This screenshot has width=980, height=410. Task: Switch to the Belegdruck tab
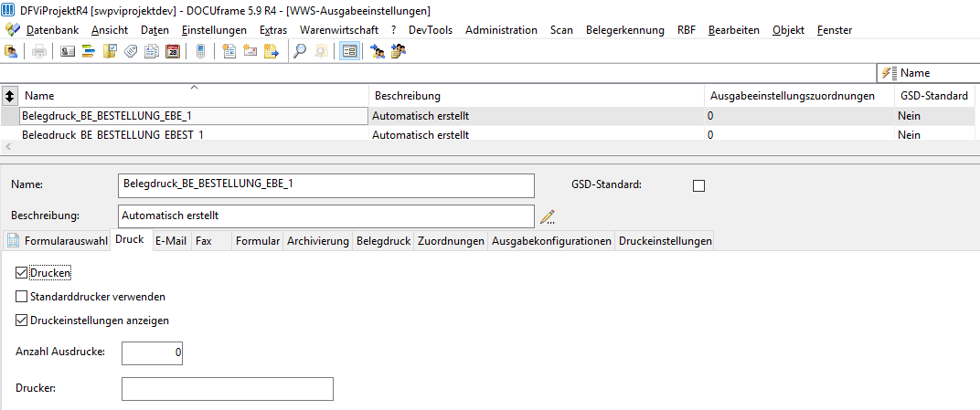(383, 241)
